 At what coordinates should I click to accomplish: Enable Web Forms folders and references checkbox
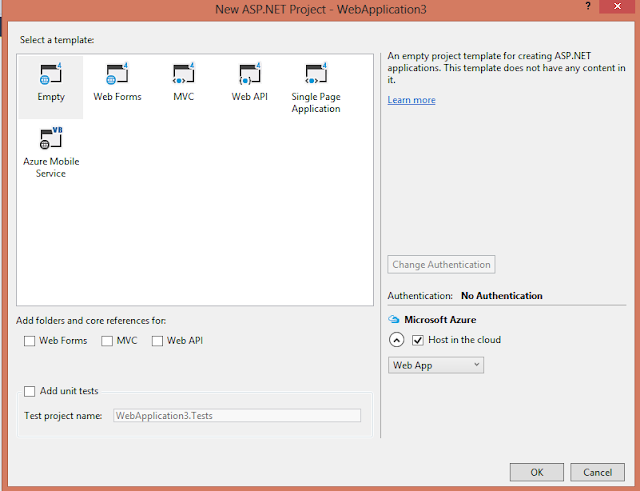coord(29,341)
